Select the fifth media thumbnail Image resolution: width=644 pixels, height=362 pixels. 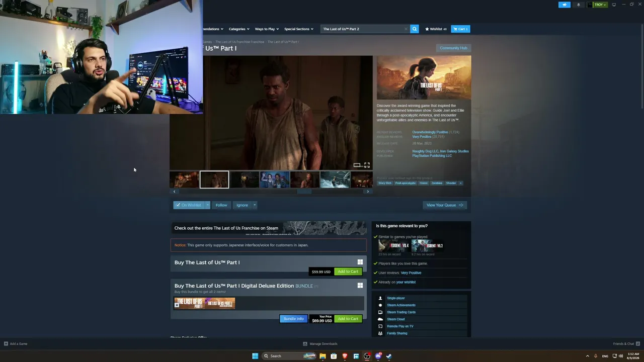(x=305, y=179)
